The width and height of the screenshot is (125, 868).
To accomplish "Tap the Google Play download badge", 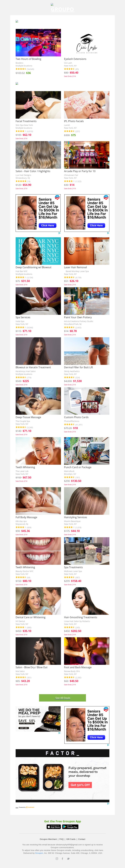I will 70,827.
